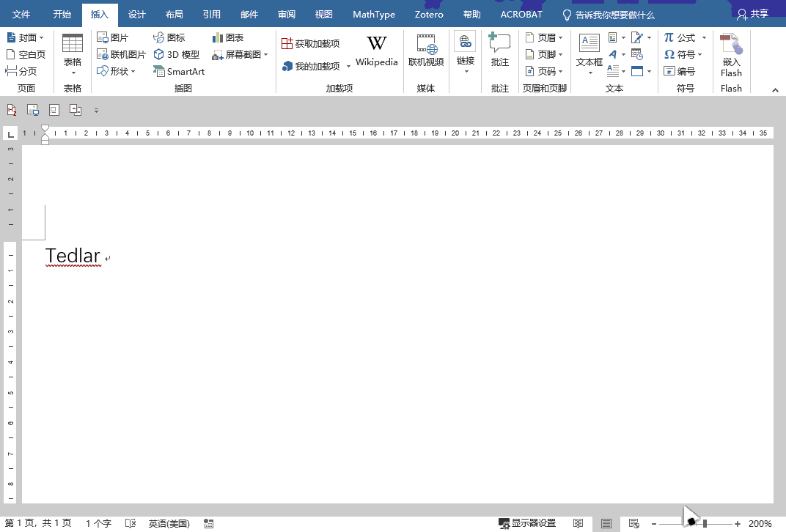Screen dimensions: 786x532
Task: Click the 嵌入 Flash button
Action: tap(730, 53)
